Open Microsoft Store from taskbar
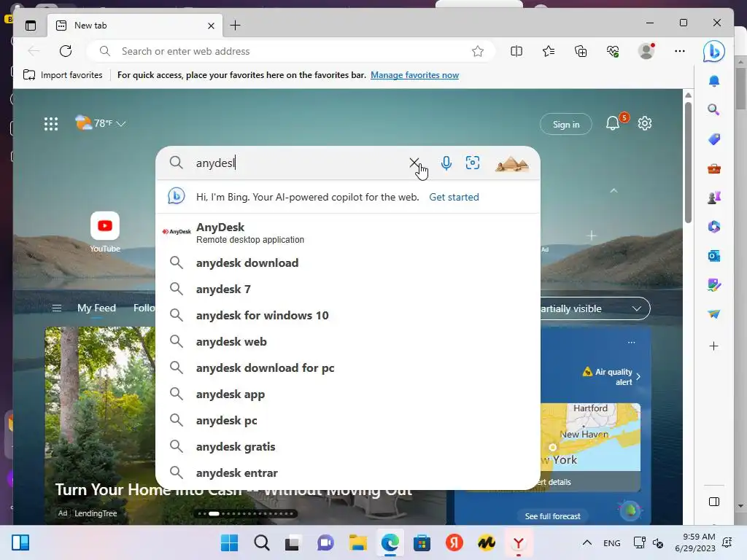 (422, 542)
